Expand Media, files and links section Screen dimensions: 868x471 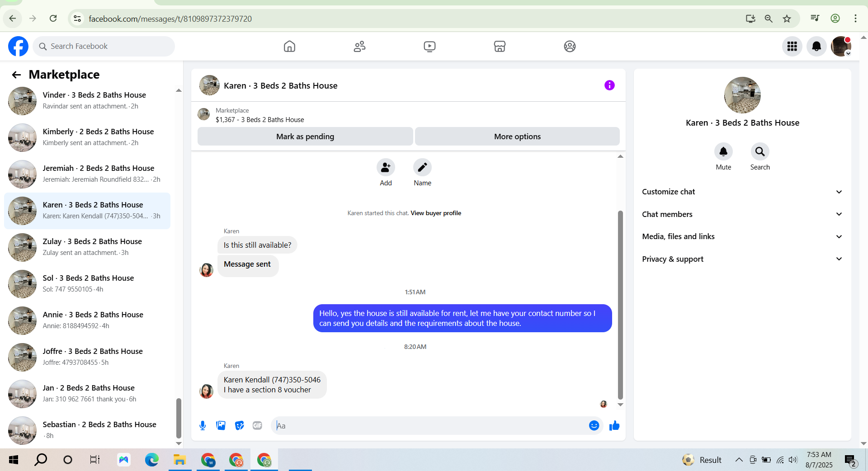pyautogui.click(x=742, y=236)
